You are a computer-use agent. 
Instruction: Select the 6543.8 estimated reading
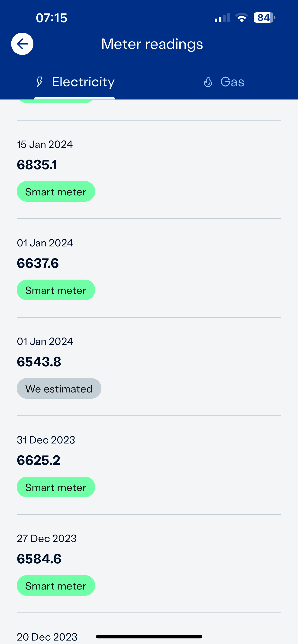(x=39, y=362)
